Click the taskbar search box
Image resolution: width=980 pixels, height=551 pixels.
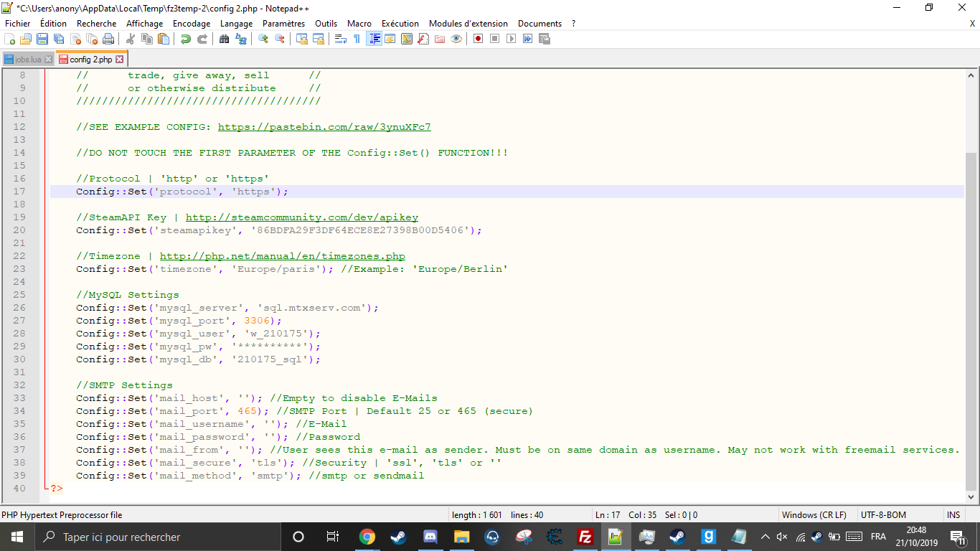point(157,537)
